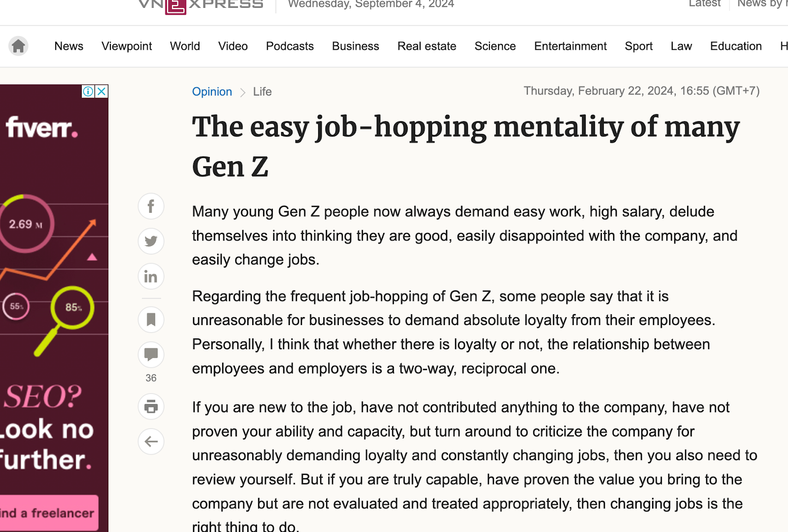Share article on LinkedIn
This screenshot has width=788, height=532.
[151, 276]
